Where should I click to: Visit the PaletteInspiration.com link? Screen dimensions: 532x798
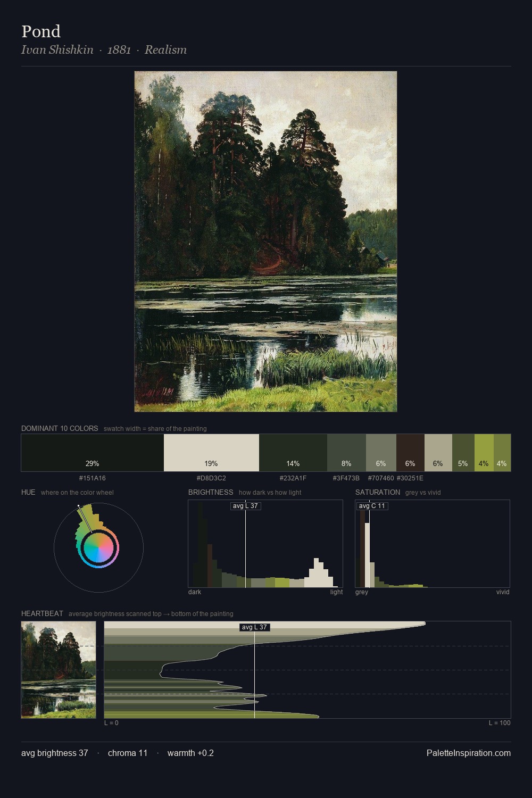pos(469,753)
